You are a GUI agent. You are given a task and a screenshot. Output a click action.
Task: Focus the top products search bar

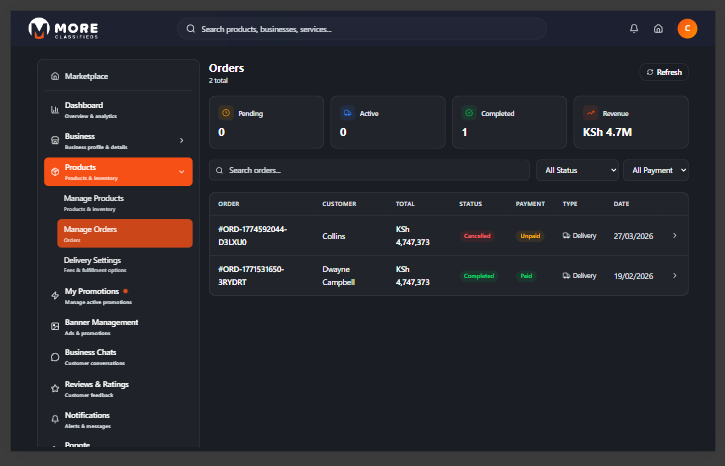click(362, 29)
